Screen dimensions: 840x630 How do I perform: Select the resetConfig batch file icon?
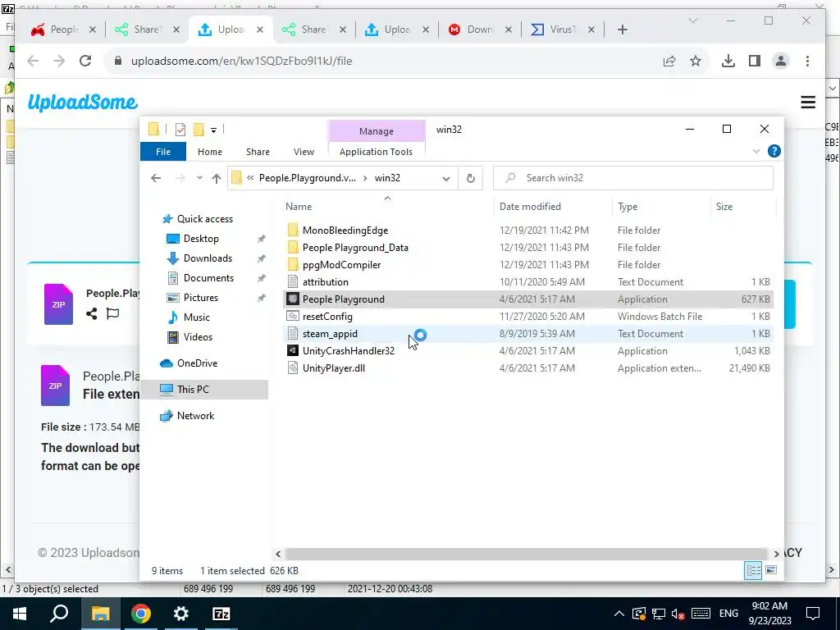click(293, 317)
